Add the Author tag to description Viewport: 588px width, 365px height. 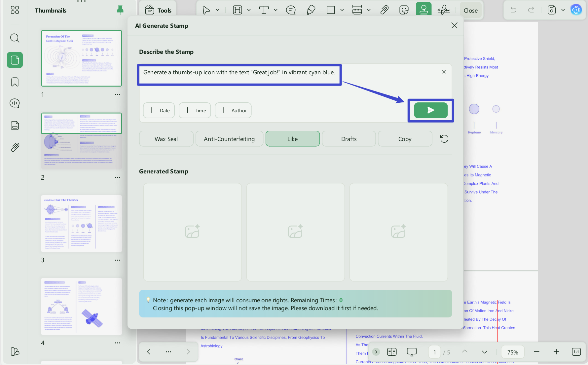click(x=233, y=110)
